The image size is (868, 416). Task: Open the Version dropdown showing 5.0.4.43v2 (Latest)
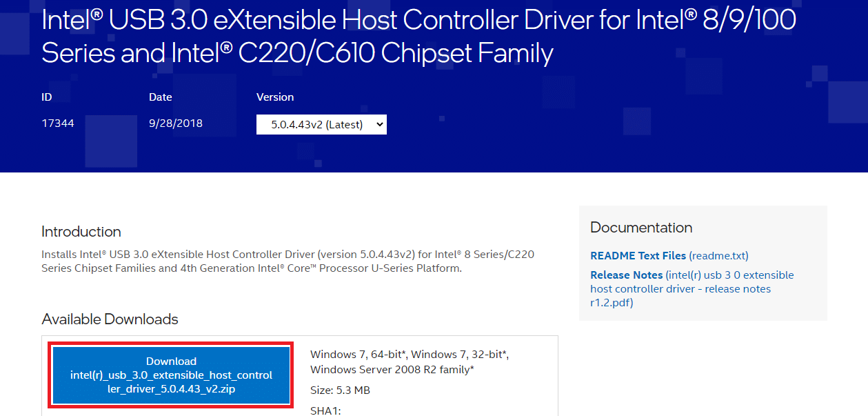[321, 125]
